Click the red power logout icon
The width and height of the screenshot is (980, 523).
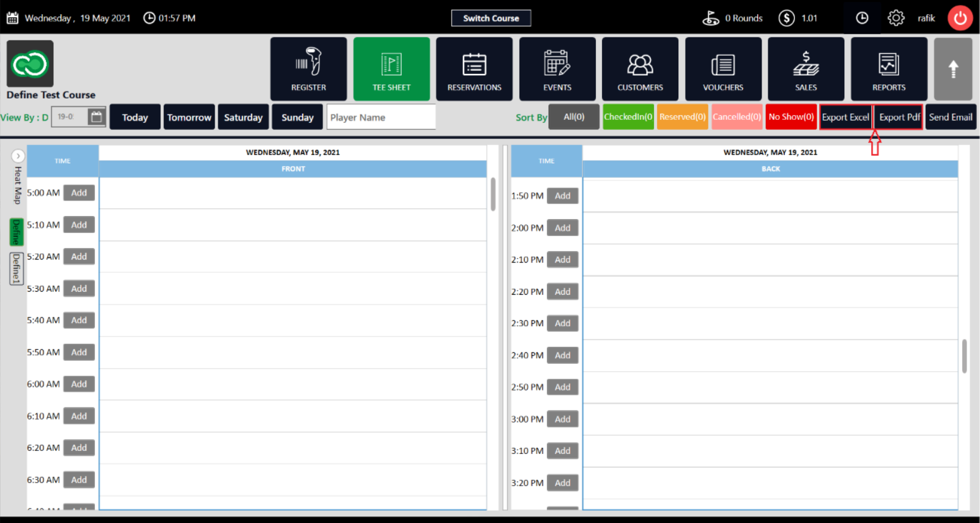(x=960, y=18)
